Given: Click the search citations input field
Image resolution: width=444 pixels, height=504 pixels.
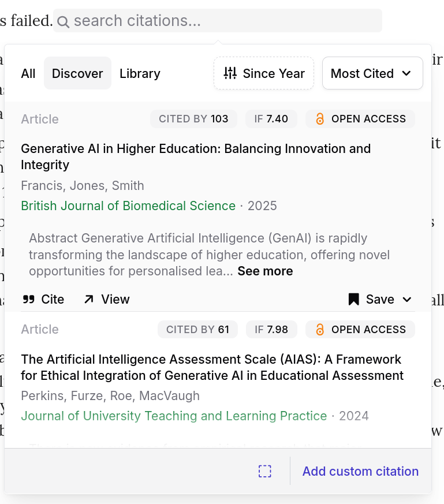Looking at the screenshot, I should pos(217,20).
